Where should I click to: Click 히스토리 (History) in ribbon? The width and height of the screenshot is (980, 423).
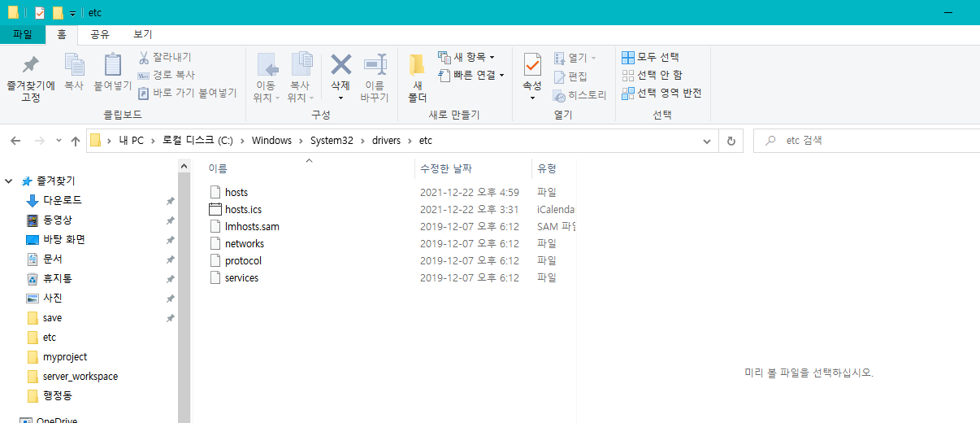point(579,95)
